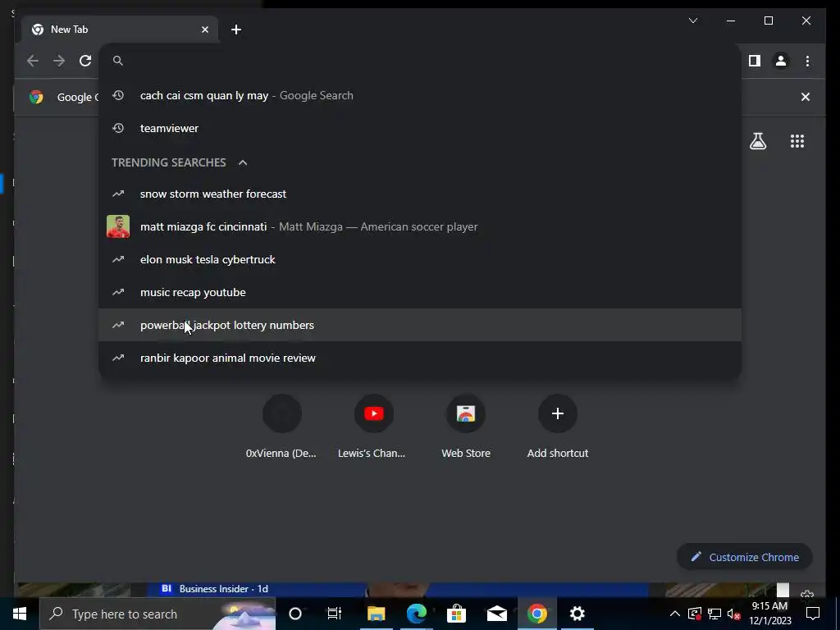Screen dimensions: 840x630
Task: Switch to Chrome on the taskbar
Action: pos(536,614)
